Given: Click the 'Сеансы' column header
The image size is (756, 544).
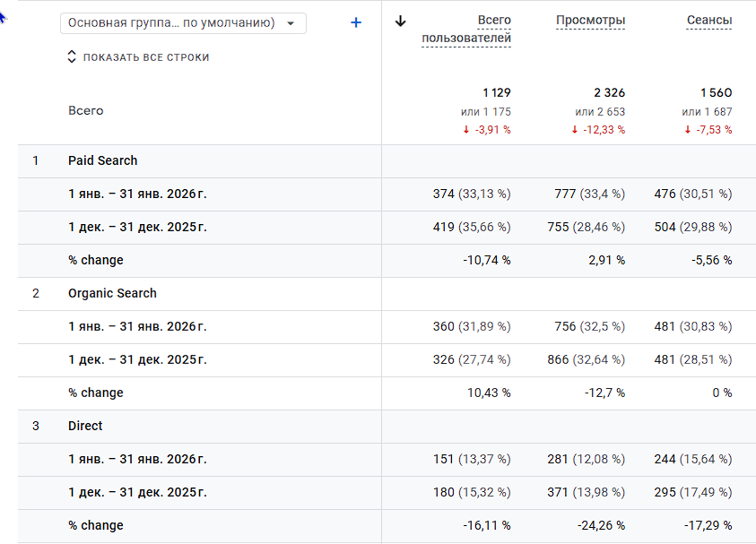Looking at the screenshot, I should [708, 21].
